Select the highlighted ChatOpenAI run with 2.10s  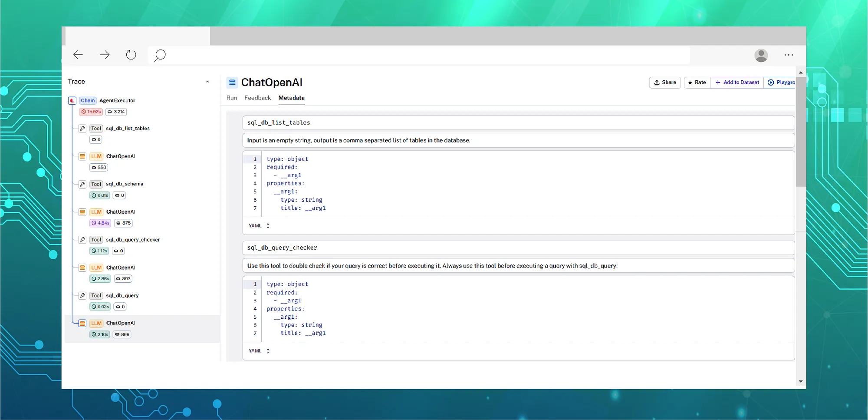142,329
